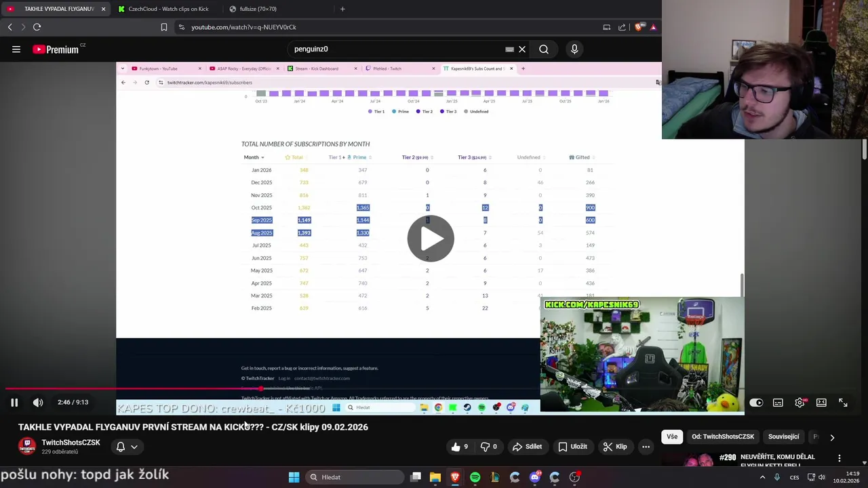The image size is (868, 488).
Task: Clear the penguinz0 search text
Action: click(x=522, y=49)
